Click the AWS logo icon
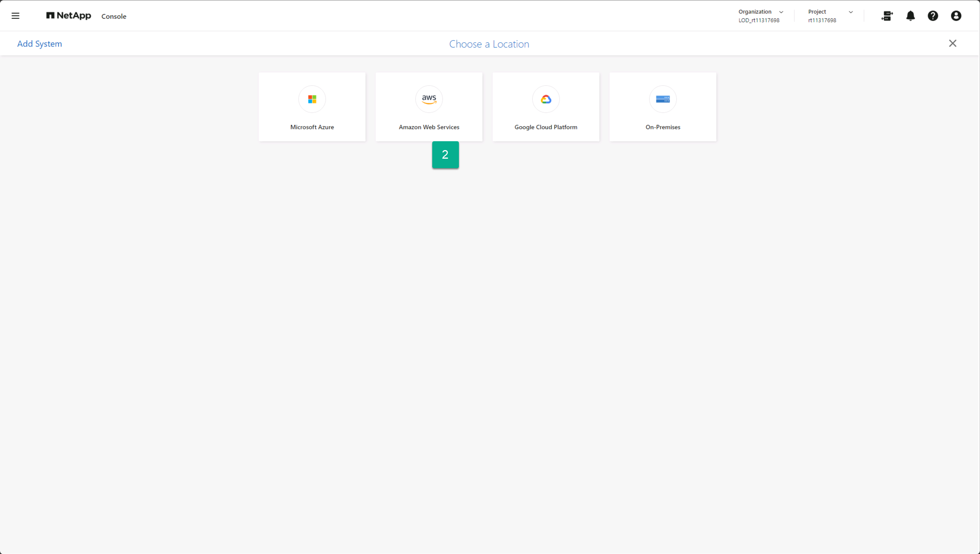 429,99
